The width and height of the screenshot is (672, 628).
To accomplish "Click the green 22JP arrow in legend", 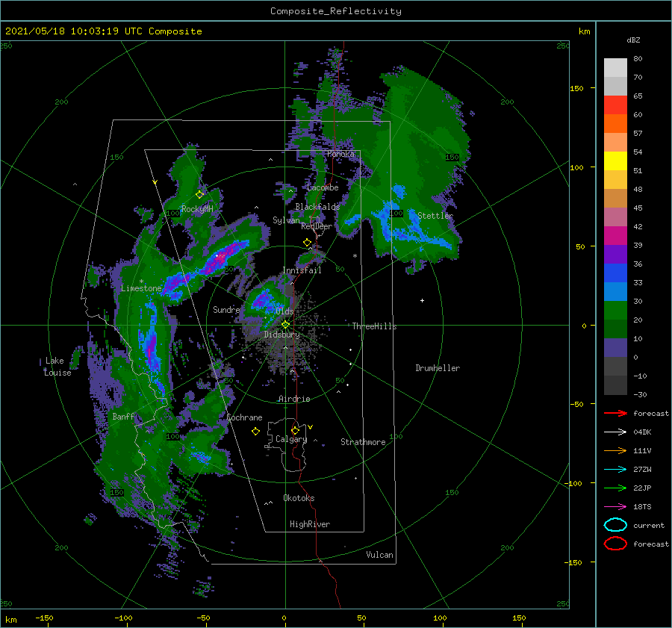I will pyautogui.click(x=615, y=488).
